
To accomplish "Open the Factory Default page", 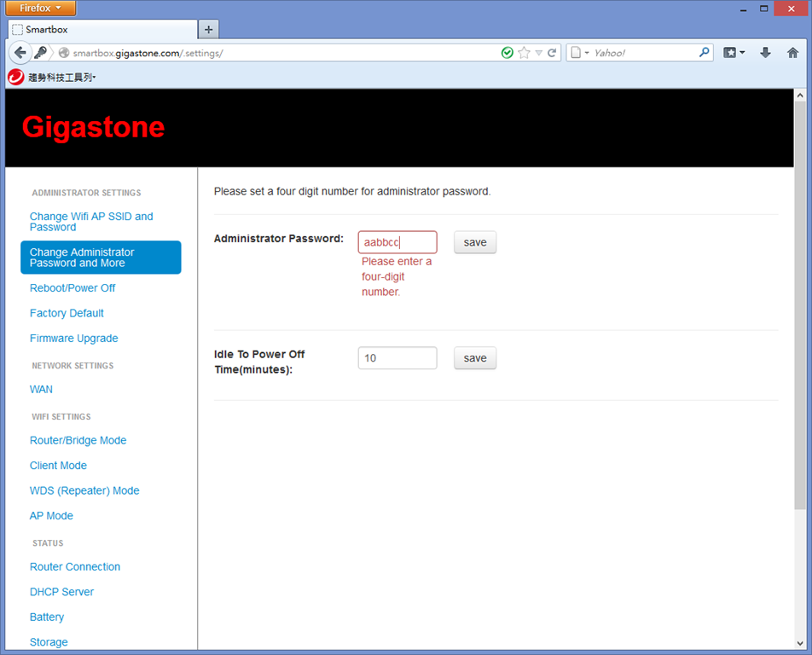I will pyautogui.click(x=67, y=313).
